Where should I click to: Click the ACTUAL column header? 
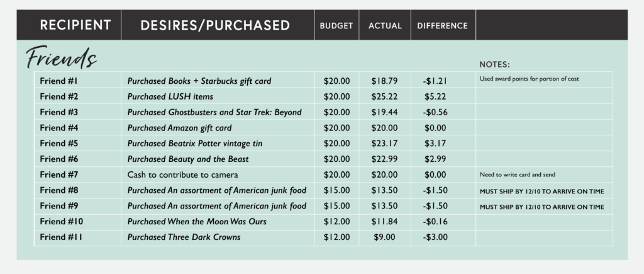[385, 25]
